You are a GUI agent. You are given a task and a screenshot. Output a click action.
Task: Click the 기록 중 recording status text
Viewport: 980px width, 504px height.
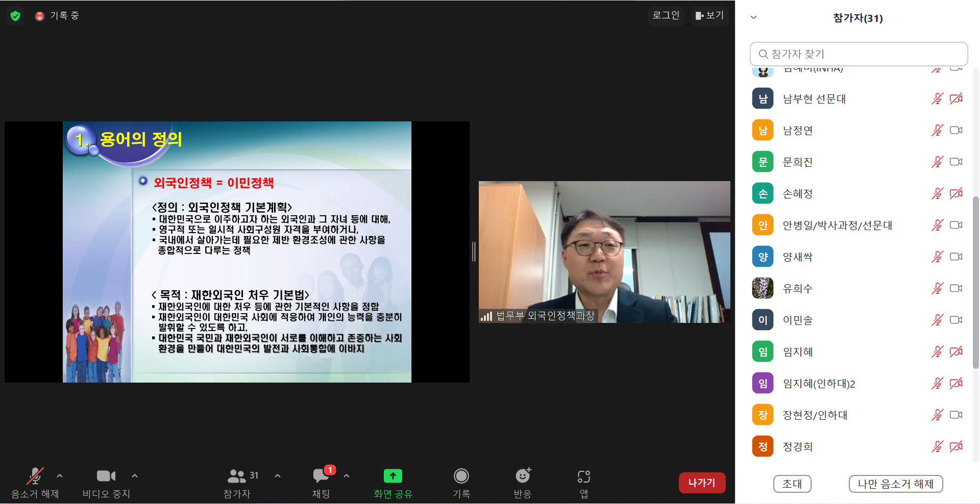point(64,16)
